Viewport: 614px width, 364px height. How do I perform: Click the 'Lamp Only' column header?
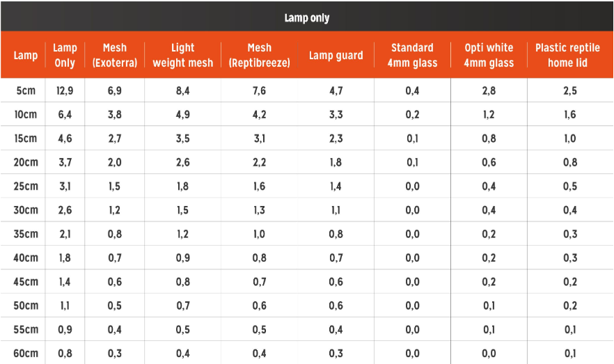[65, 56]
